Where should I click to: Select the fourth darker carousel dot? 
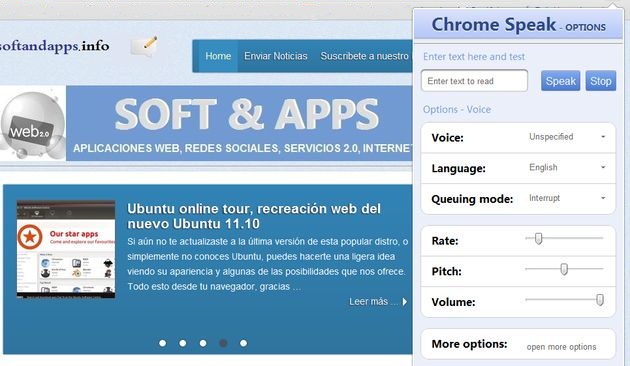[x=223, y=343]
